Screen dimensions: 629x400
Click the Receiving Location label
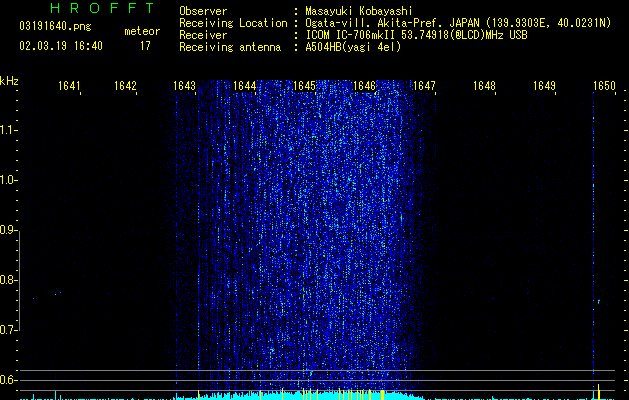coord(233,23)
